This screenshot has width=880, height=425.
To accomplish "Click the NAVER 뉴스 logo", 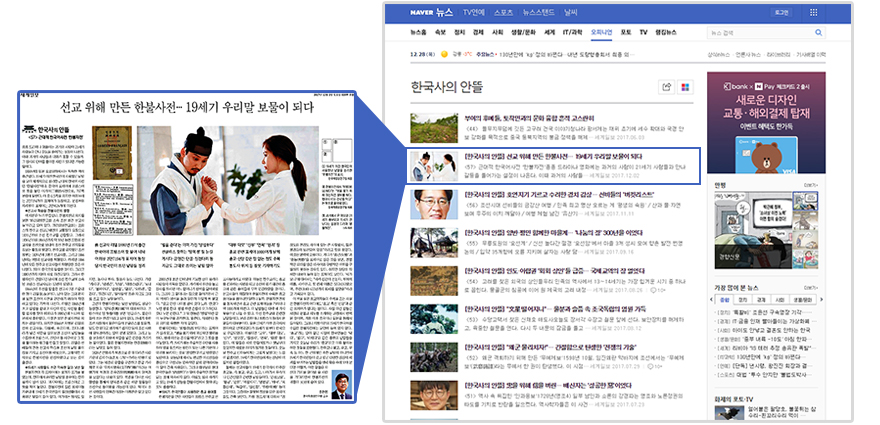I will [431, 12].
